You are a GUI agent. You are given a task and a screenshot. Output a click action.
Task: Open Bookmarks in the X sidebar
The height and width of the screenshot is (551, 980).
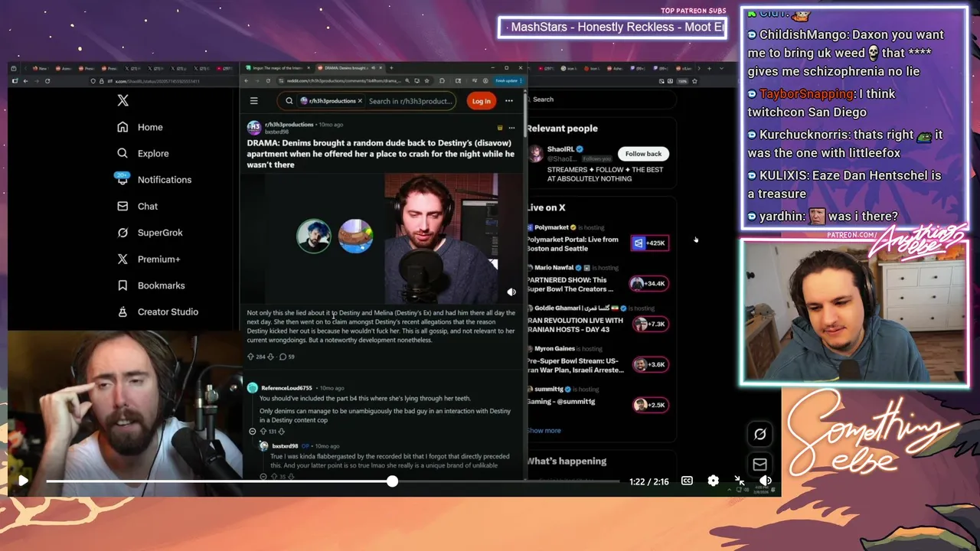coord(151,285)
